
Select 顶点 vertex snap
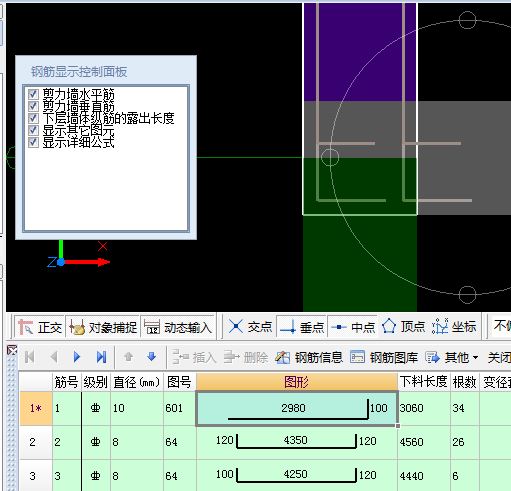click(x=403, y=327)
